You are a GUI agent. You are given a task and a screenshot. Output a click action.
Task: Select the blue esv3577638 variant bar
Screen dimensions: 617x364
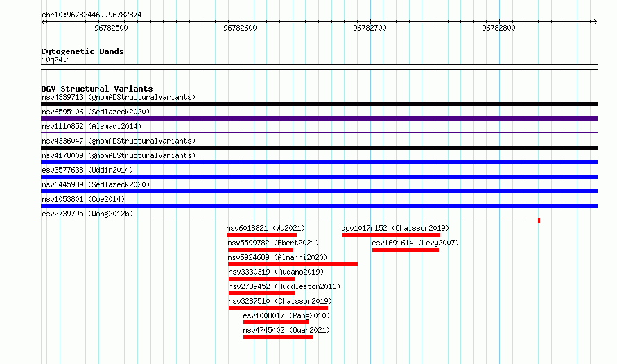[319, 177]
